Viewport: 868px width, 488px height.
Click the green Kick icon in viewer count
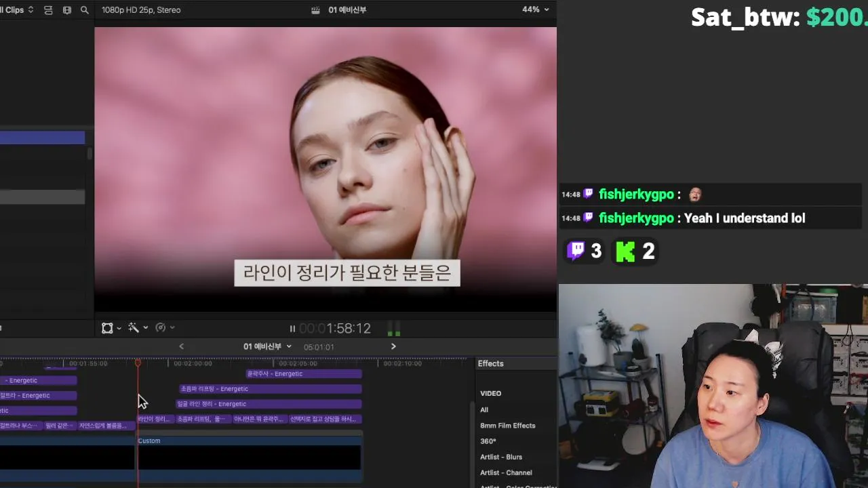coord(625,251)
